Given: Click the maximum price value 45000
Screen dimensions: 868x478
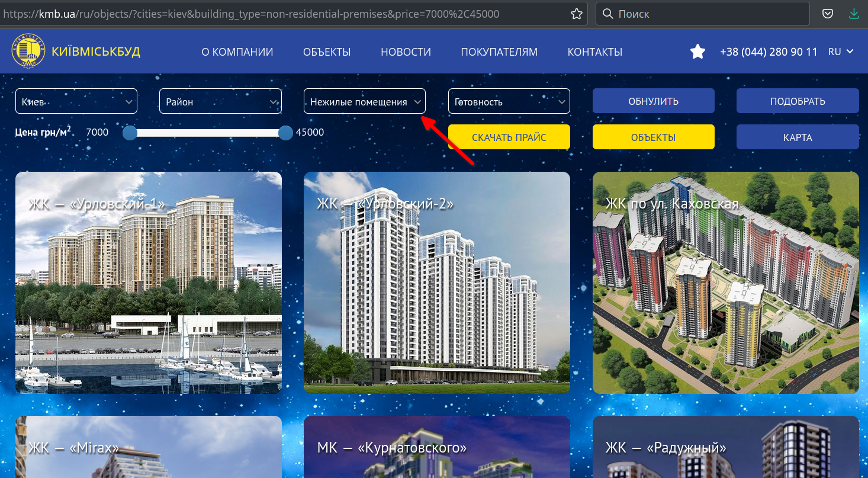Looking at the screenshot, I should pos(310,132).
